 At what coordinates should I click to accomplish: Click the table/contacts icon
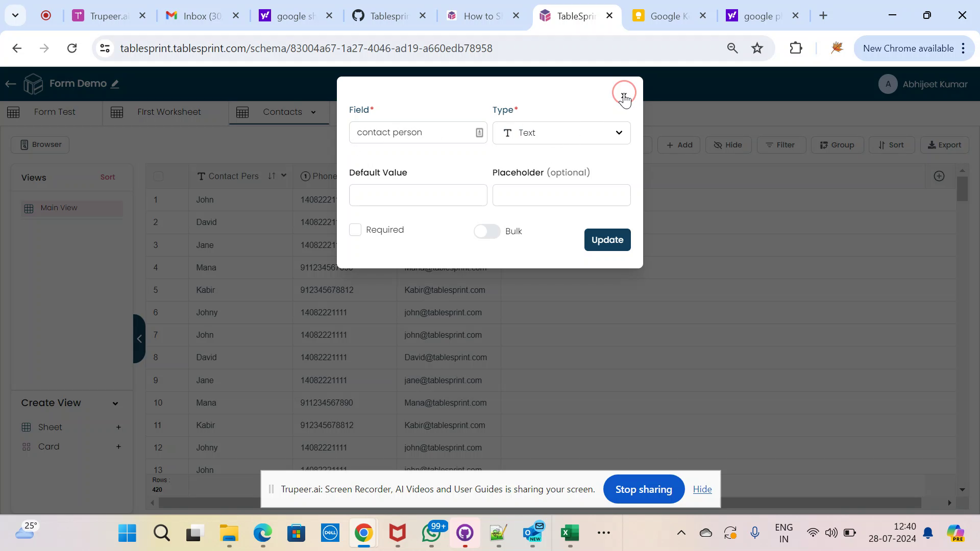[x=243, y=112]
